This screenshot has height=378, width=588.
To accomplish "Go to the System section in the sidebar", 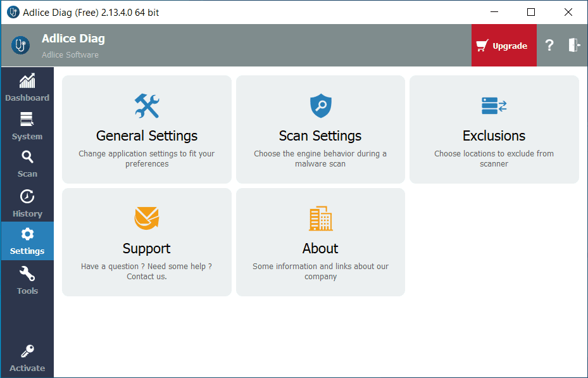I will 27,126.
